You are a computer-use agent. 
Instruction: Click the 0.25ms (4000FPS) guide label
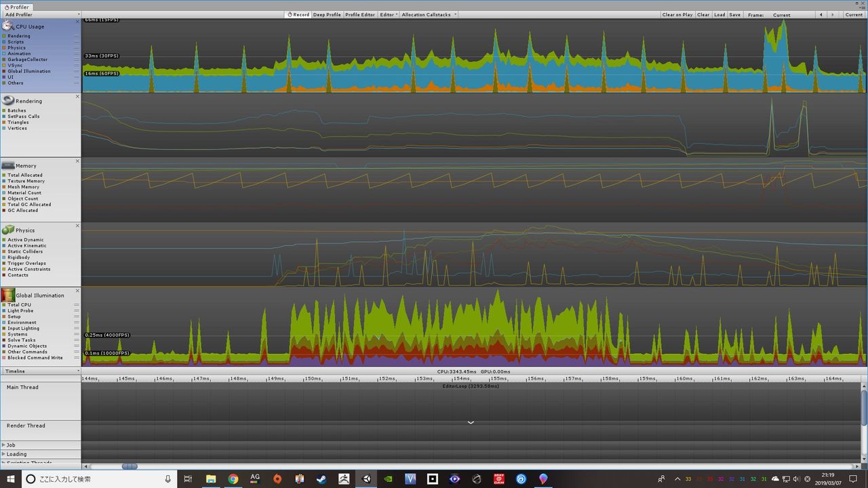point(107,335)
